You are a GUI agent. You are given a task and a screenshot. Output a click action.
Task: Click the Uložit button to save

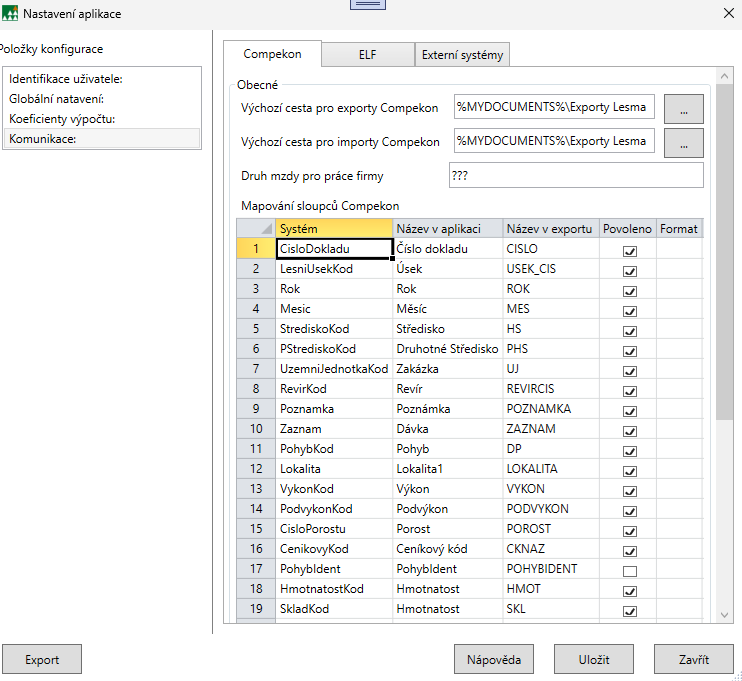[x=594, y=660]
